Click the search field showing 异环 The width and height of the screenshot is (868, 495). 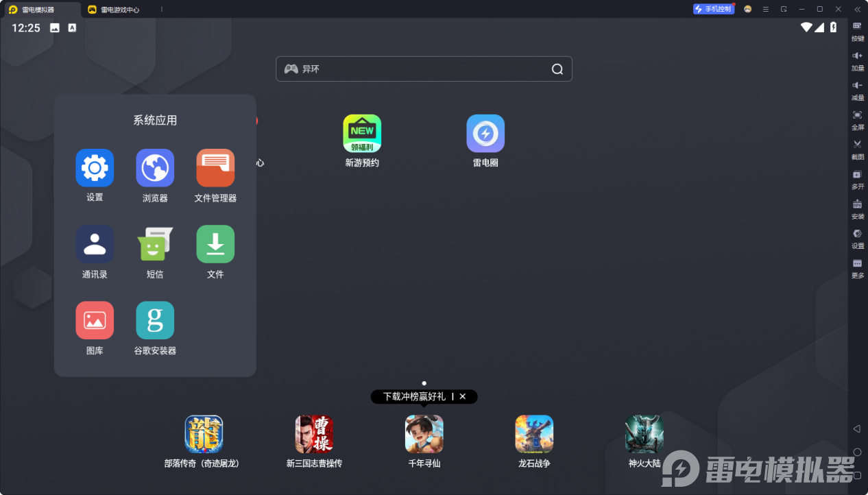[418, 69]
